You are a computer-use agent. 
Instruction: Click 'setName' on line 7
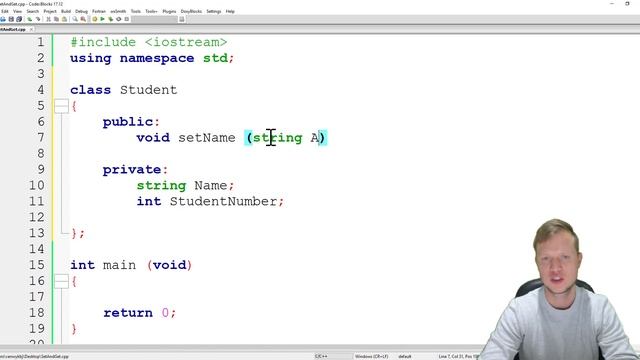click(207, 138)
